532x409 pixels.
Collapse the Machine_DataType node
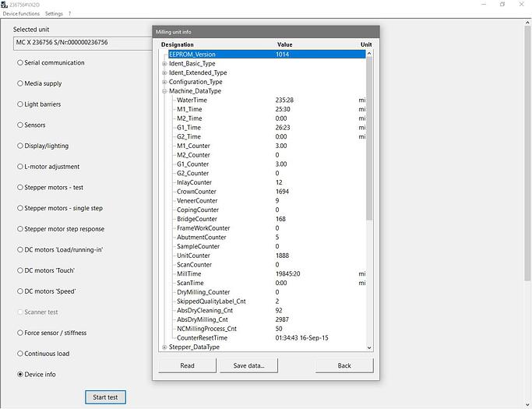point(164,91)
